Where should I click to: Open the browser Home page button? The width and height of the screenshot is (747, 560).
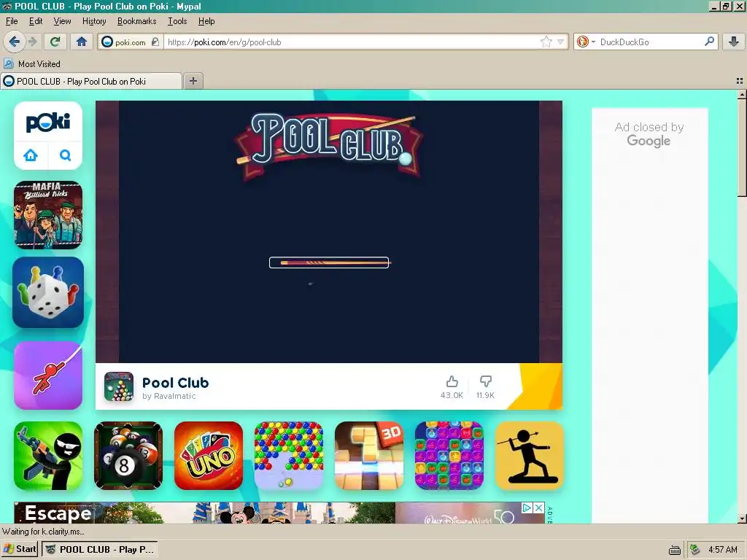(82, 42)
